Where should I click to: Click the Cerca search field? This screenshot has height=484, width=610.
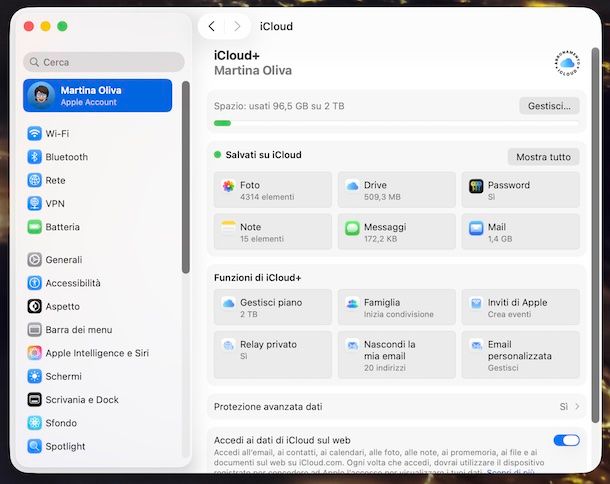(104, 62)
